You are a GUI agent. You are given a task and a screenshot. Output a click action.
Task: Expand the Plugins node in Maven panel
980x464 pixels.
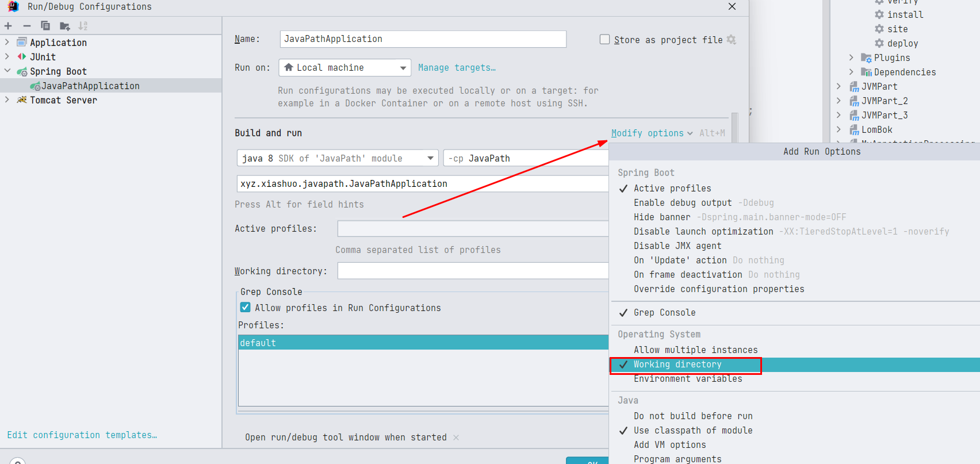pos(851,57)
